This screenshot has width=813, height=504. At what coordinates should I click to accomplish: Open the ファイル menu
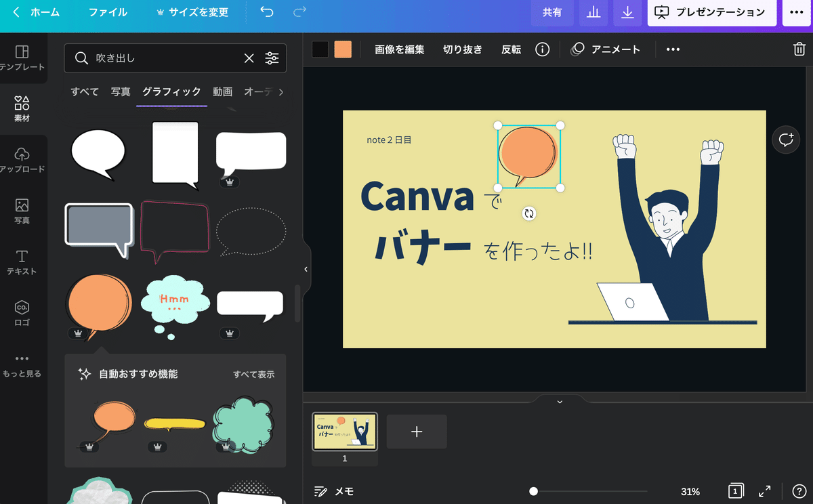pyautogui.click(x=108, y=12)
